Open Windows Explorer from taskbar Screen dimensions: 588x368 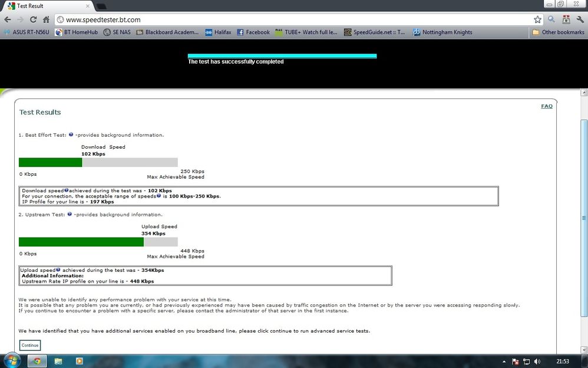click(x=58, y=362)
